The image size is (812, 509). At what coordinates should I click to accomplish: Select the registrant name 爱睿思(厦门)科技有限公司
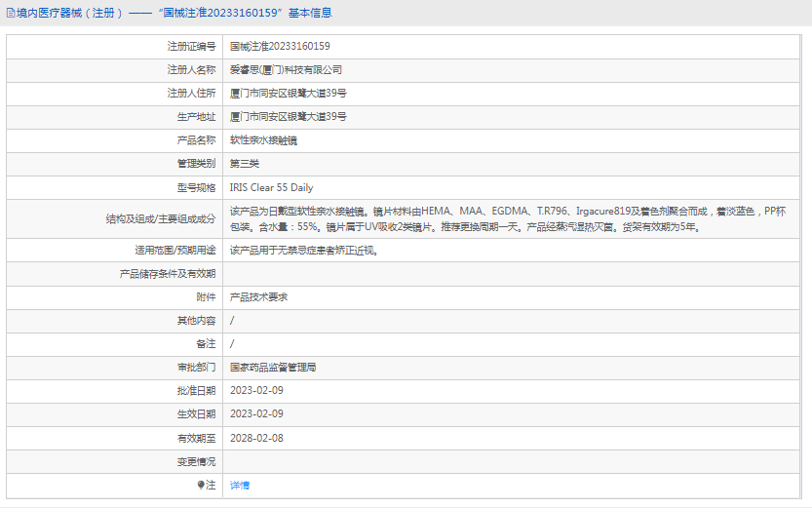pos(286,70)
